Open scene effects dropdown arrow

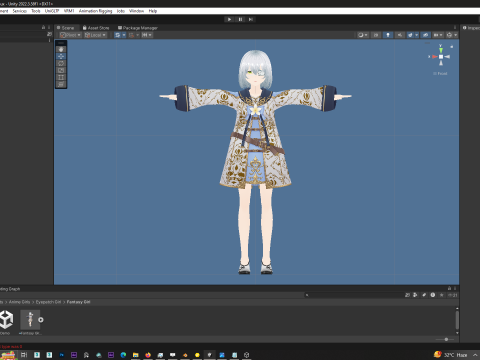(x=417, y=35)
